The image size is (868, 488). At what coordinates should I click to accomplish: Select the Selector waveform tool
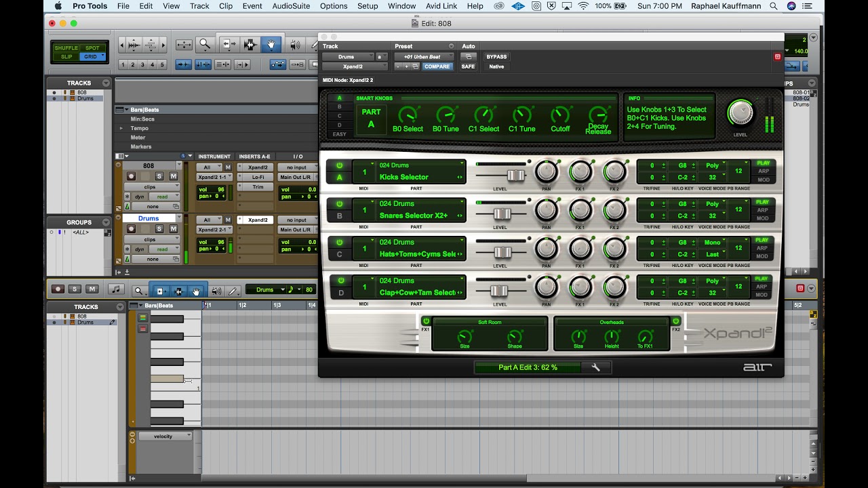(250, 45)
